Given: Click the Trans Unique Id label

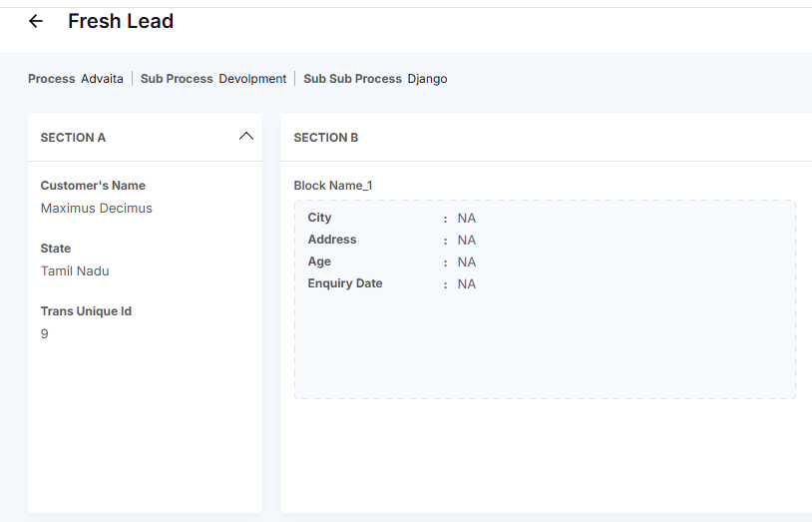Looking at the screenshot, I should [x=86, y=311].
